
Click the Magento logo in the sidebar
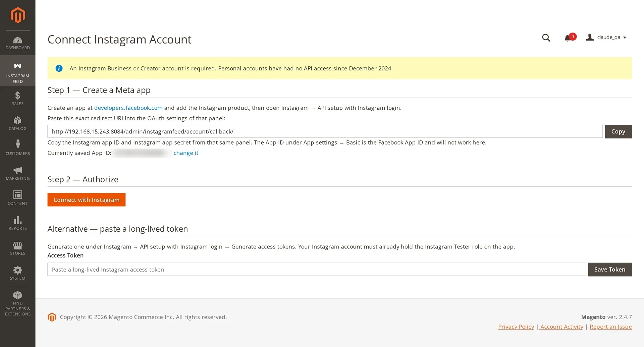(18, 15)
